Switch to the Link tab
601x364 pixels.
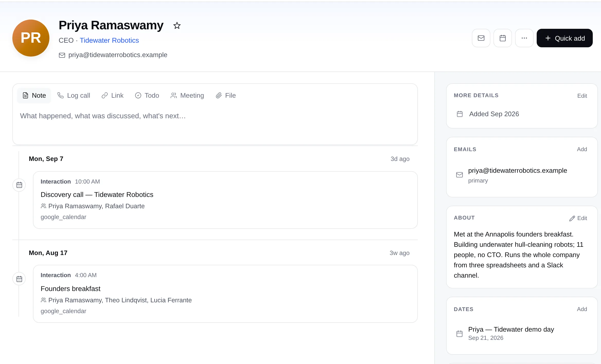point(112,96)
